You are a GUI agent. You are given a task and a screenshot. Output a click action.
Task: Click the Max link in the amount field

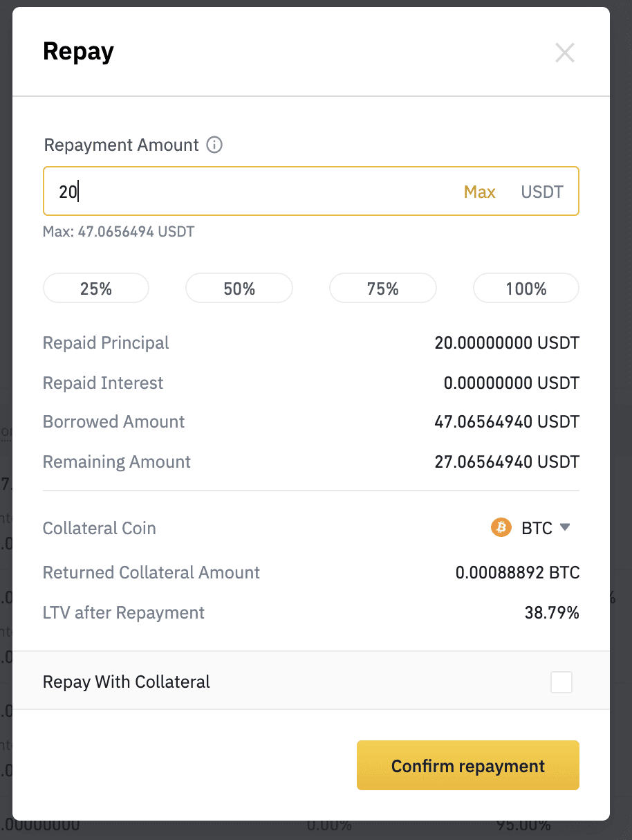(479, 192)
